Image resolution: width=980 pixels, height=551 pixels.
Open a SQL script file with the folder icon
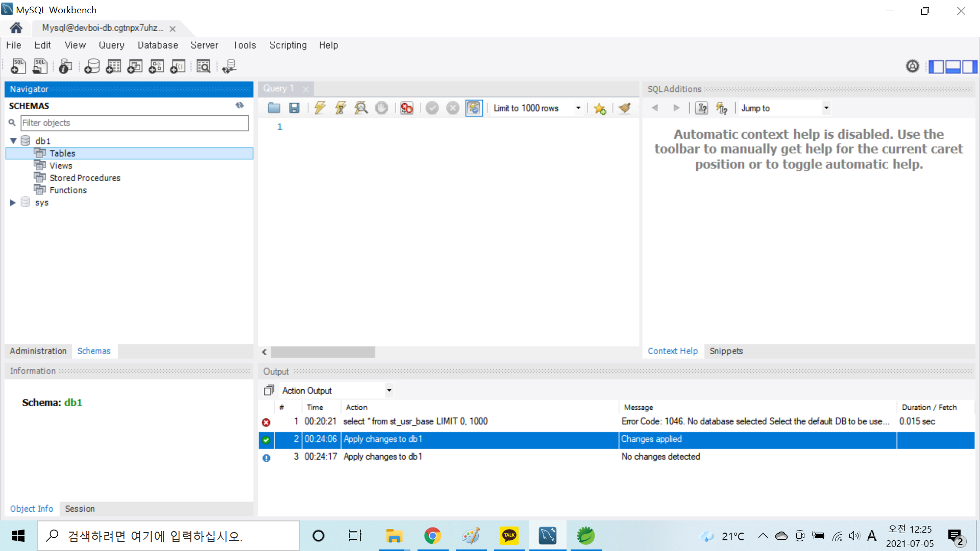pos(274,108)
